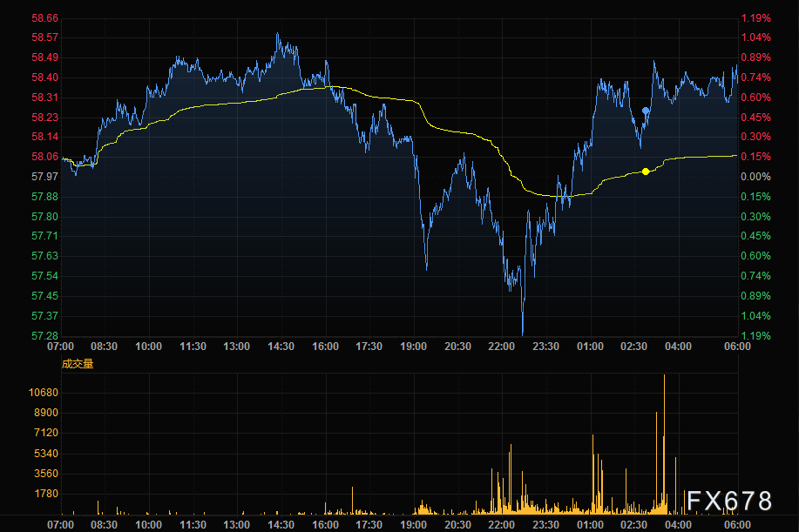Click 06:00 on the volume chart time axis
The height and width of the screenshot is (532, 799).
[737, 526]
